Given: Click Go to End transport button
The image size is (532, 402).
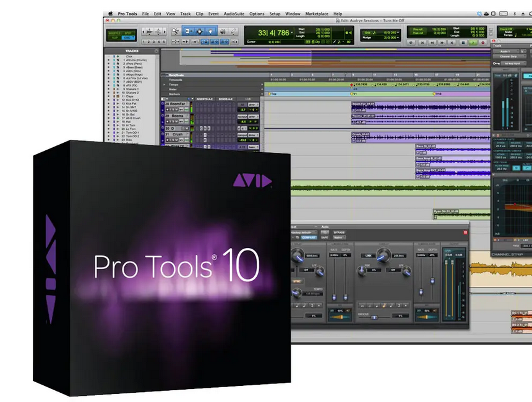Looking at the screenshot, I should pos(452,43).
